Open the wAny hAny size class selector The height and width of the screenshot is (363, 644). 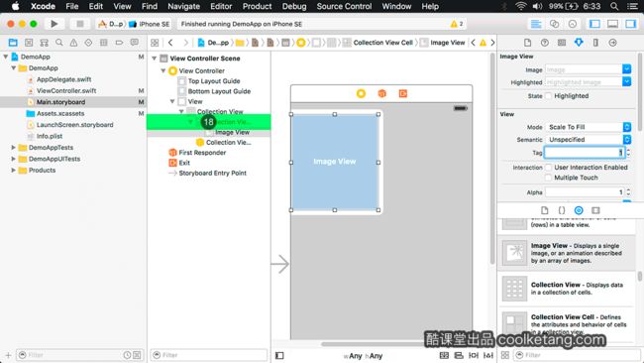363,356
